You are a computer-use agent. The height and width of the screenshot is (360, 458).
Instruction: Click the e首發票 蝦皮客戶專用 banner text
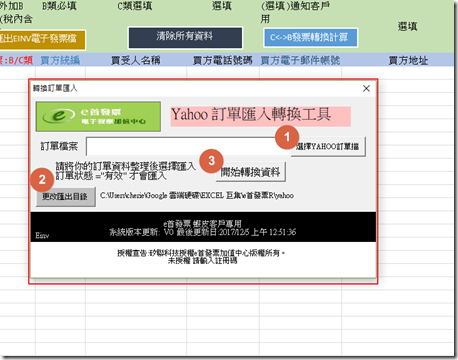tap(202, 224)
